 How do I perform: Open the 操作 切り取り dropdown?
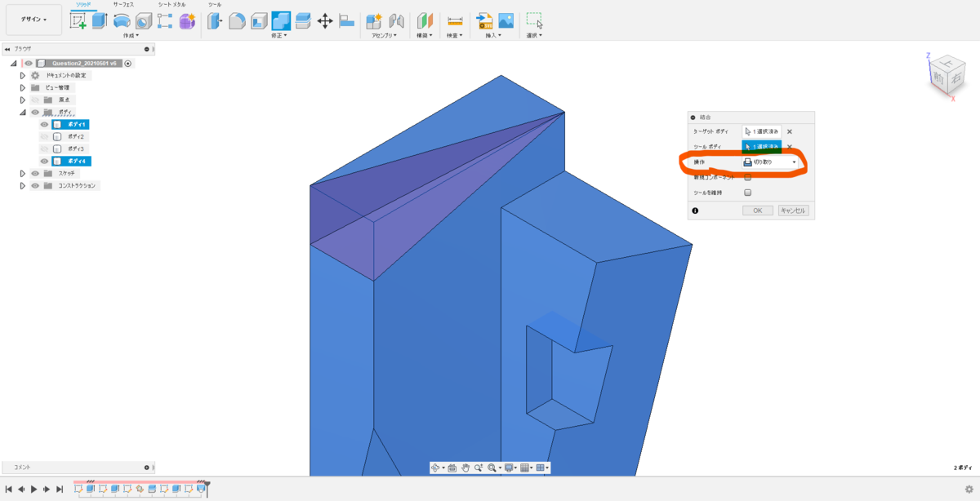[x=769, y=162]
